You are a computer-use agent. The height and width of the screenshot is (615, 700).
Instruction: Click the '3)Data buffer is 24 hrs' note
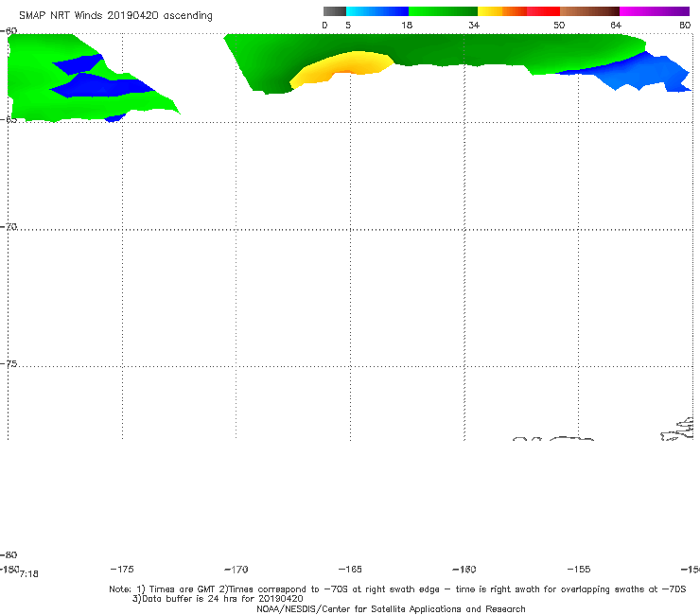pyautogui.click(x=218, y=599)
